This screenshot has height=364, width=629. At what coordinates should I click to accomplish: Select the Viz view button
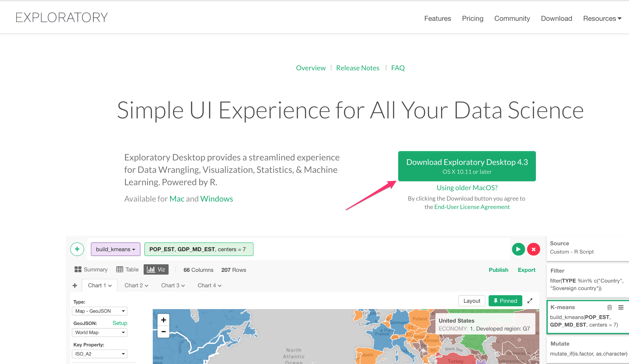coord(156,270)
